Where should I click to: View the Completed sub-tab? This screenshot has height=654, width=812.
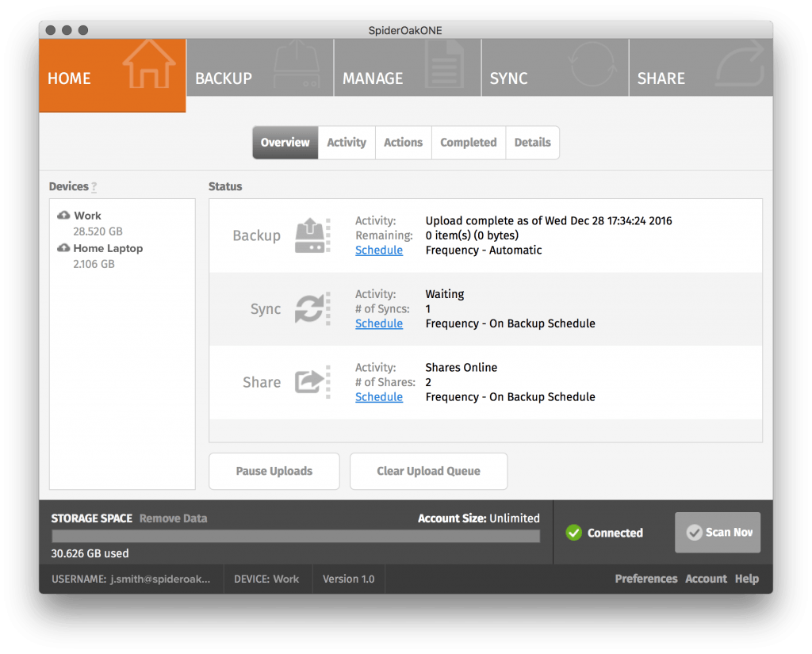[x=468, y=143]
